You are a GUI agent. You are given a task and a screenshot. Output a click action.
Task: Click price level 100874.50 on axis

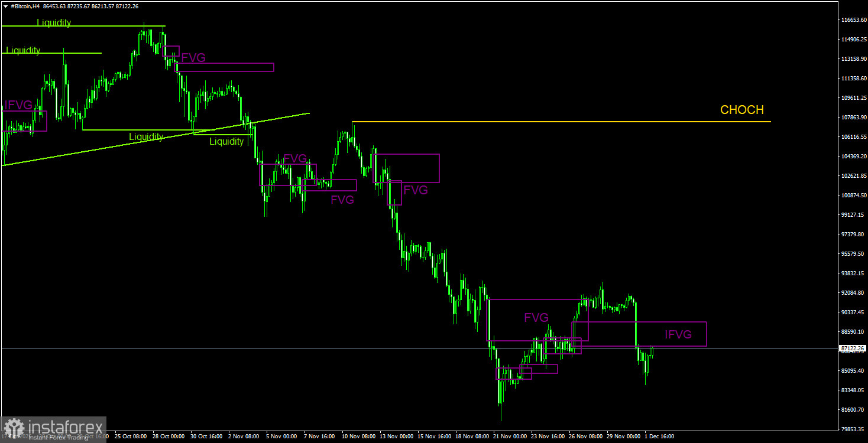(x=853, y=196)
